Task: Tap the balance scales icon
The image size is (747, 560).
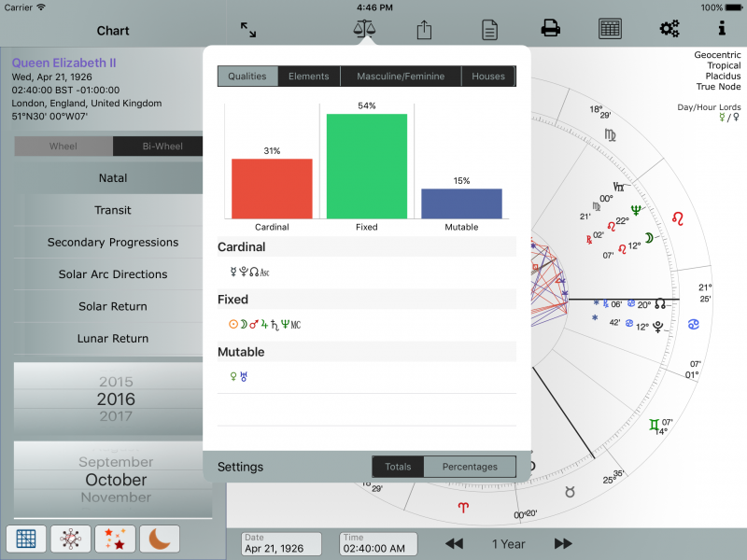Action: pyautogui.click(x=363, y=29)
